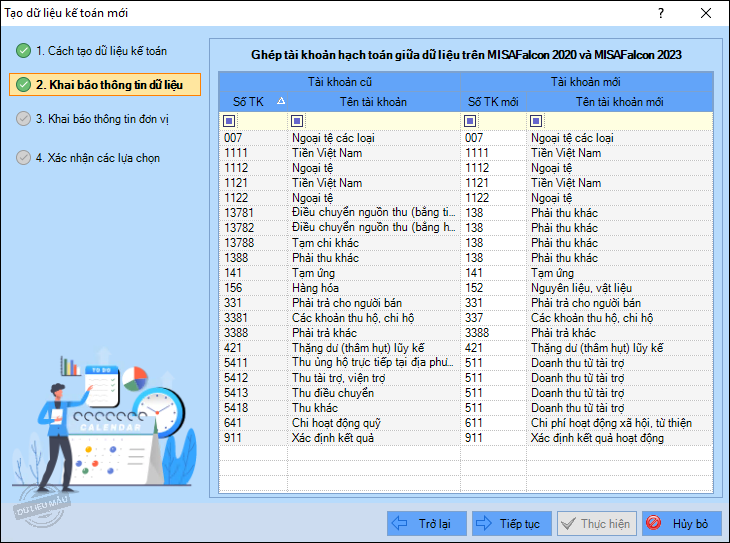This screenshot has width=730, height=543.
Task: Select old account cell 1122
Action: (253, 198)
